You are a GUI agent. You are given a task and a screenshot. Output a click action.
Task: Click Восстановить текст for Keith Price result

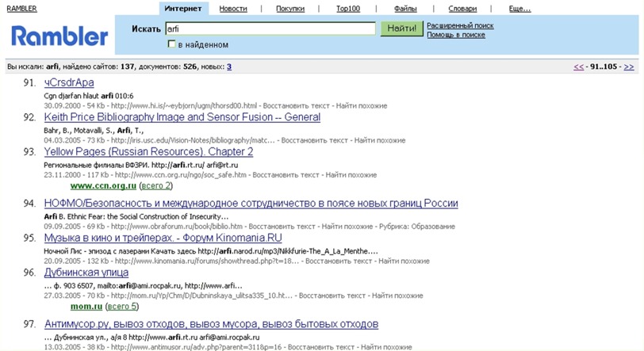click(315, 140)
